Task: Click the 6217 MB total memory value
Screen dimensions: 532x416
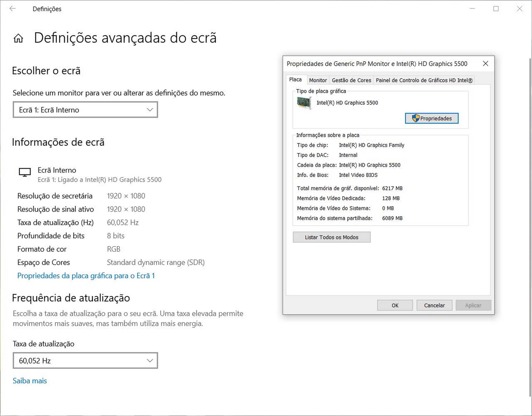Action: pyautogui.click(x=392, y=188)
